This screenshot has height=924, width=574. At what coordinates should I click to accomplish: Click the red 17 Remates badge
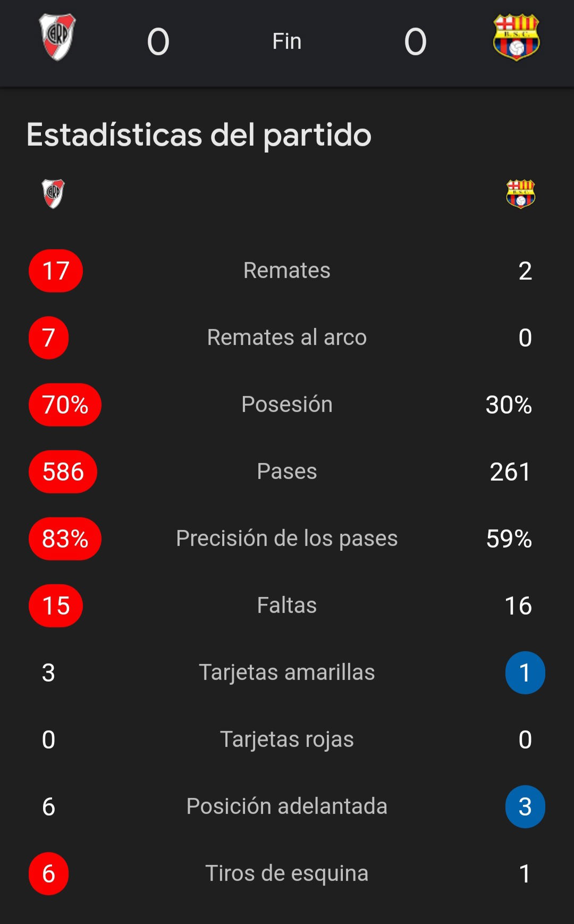click(x=56, y=271)
